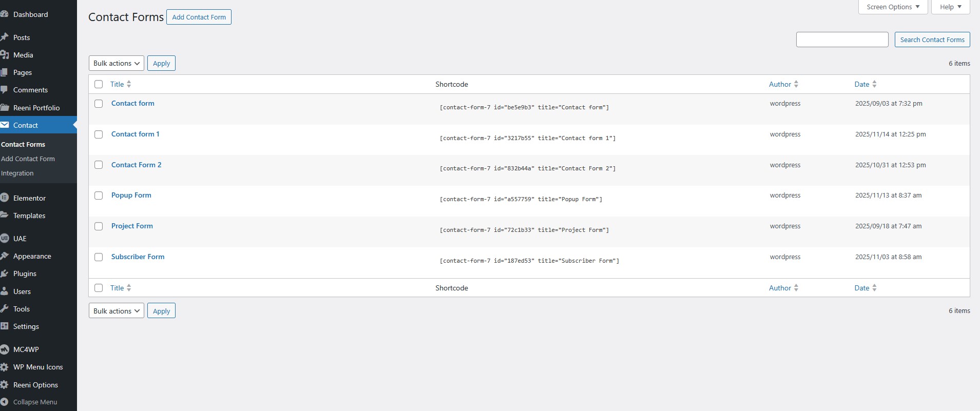Click the Posts pushpin icon

[x=4, y=37]
